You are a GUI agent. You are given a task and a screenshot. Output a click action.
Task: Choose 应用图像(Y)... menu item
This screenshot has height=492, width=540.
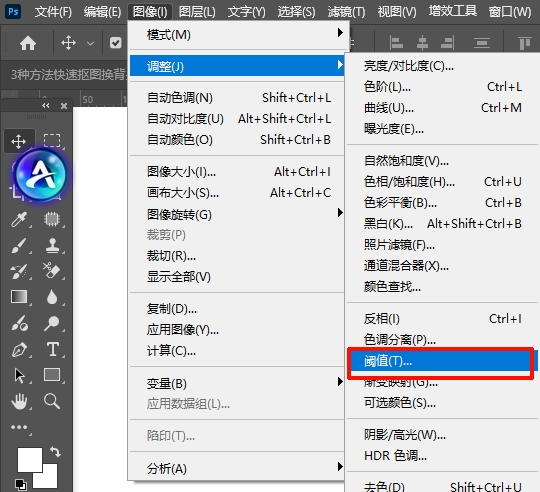237,330
